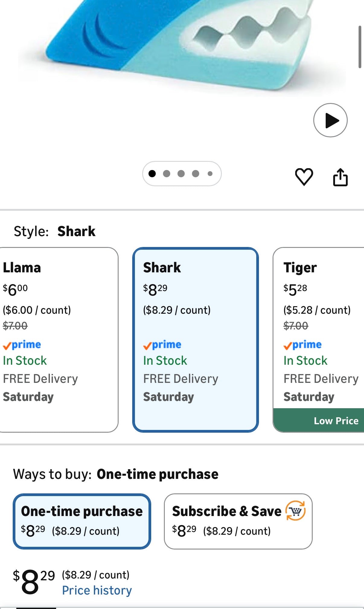
Task: Tap the share icon
Action: coord(340,177)
